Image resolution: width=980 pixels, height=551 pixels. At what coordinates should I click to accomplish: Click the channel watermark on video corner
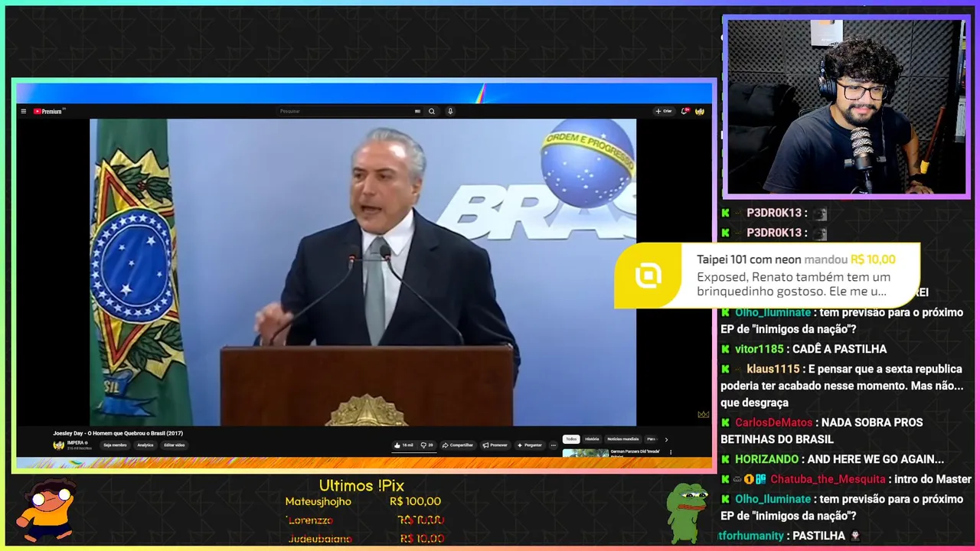(x=703, y=415)
